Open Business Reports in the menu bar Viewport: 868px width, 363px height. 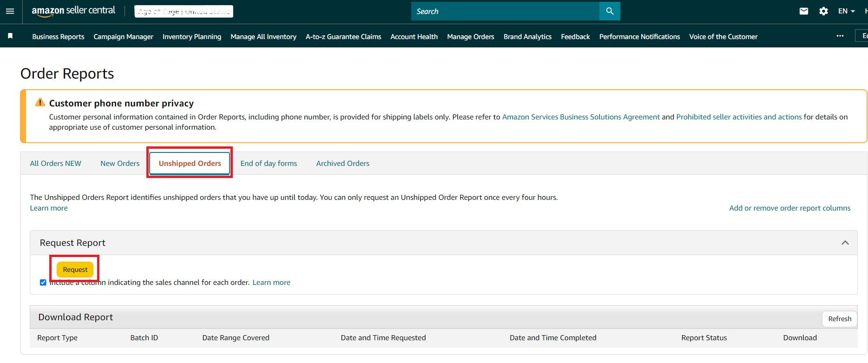point(59,37)
